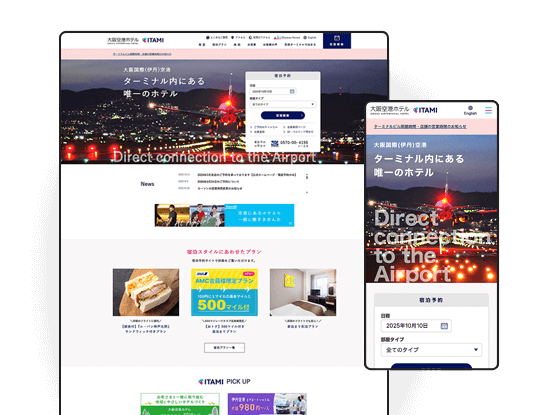
Task: Open reservation confirm/cancel link in booking widget
Action: [x=264, y=127]
